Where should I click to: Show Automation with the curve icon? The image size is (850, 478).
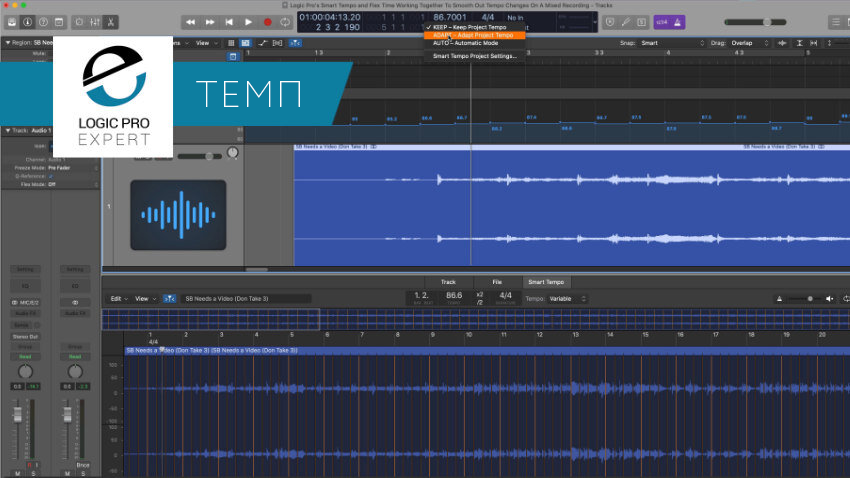coord(263,43)
